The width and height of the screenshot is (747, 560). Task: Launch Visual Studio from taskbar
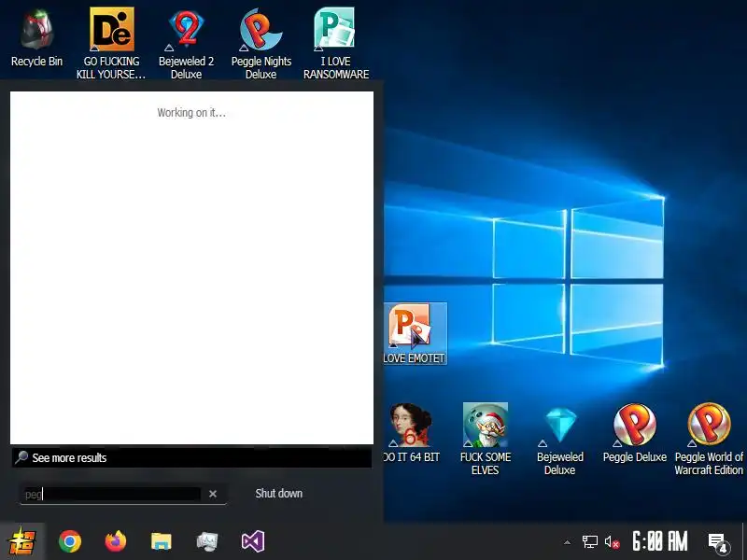(x=253, y=541)
